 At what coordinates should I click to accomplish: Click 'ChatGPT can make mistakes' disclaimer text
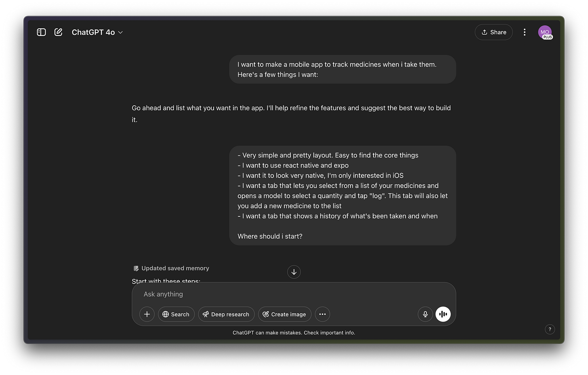[x=294, y=333]
